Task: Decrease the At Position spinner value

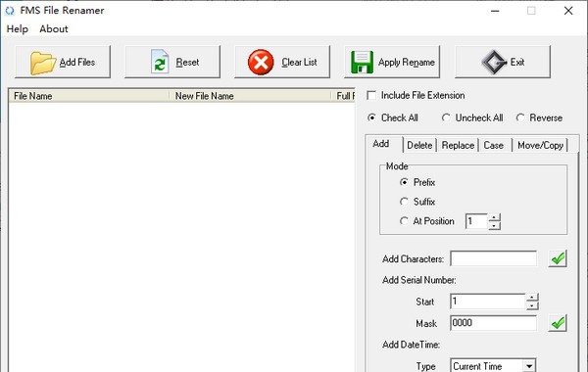Action: point(494,225)
